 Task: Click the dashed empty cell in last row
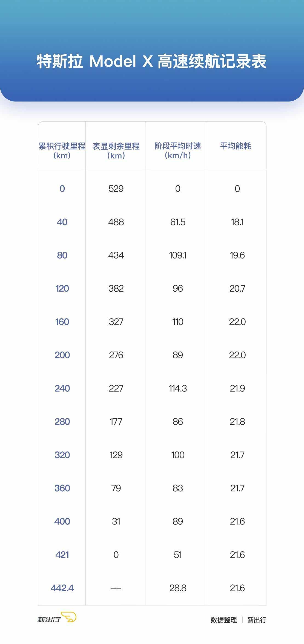[116, 588]
